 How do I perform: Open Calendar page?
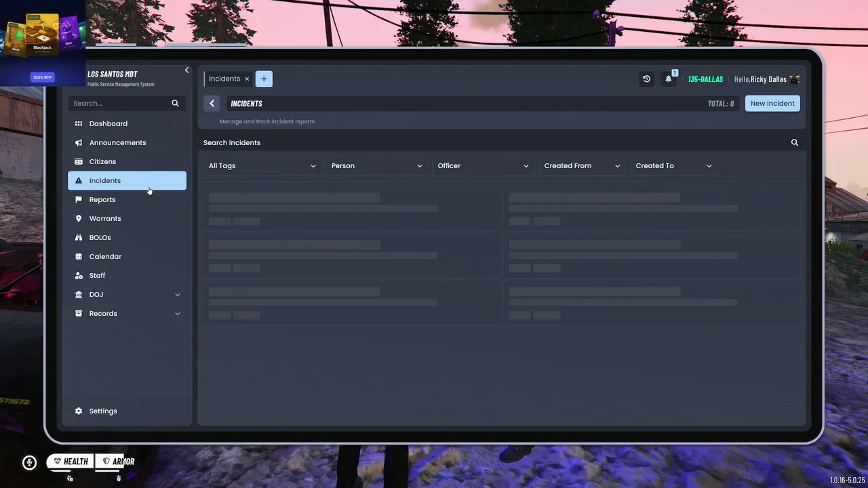127,256
